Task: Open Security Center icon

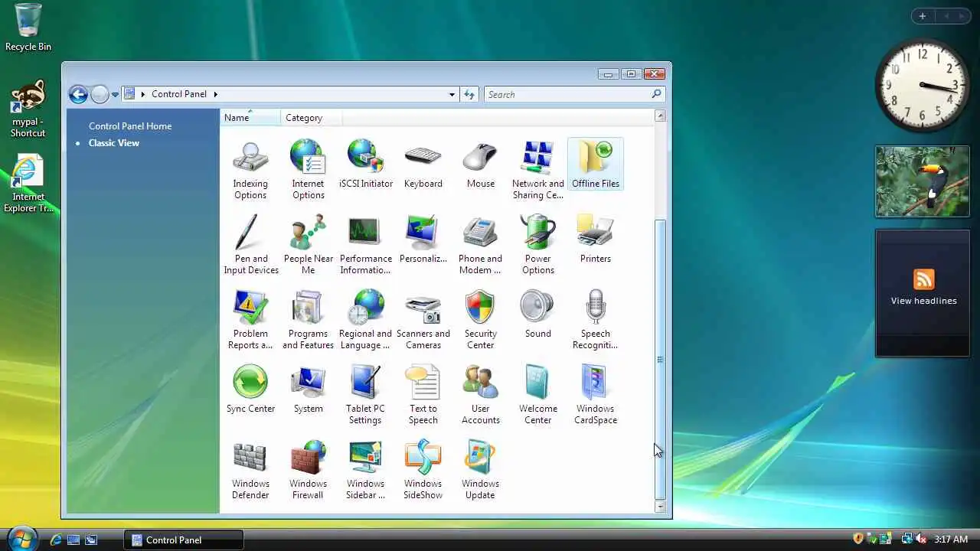Action: pos(480,320)
